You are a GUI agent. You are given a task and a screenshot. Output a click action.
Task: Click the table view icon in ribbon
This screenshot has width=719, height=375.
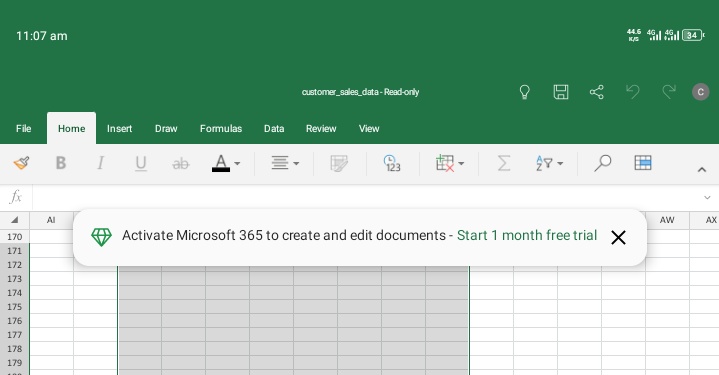pos(643,163)
